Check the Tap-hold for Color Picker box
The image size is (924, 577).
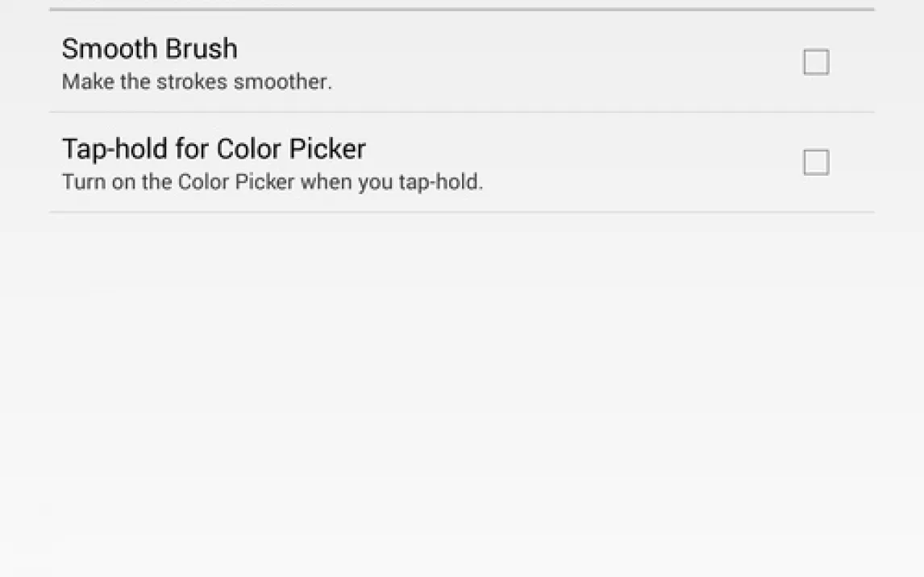(816, 163)
